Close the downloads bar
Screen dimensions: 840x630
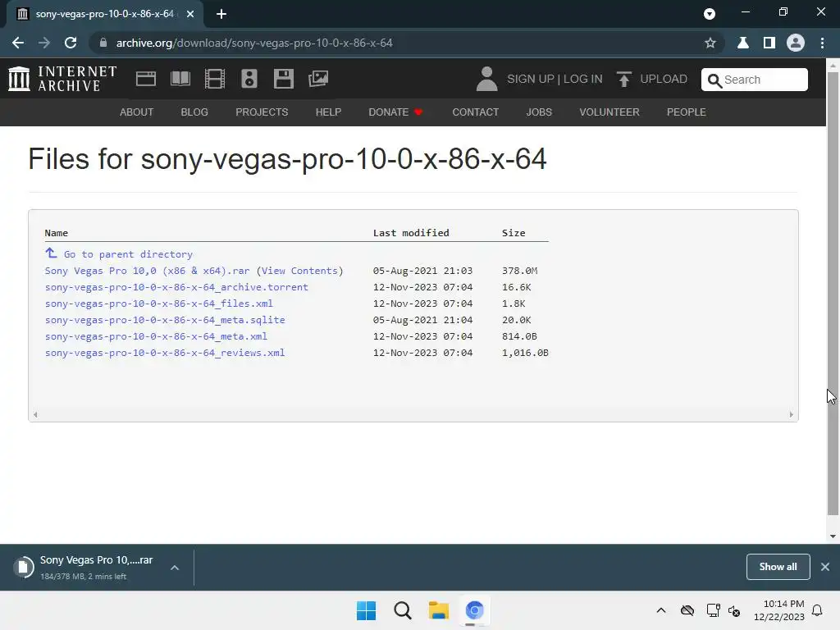point(825,567)
